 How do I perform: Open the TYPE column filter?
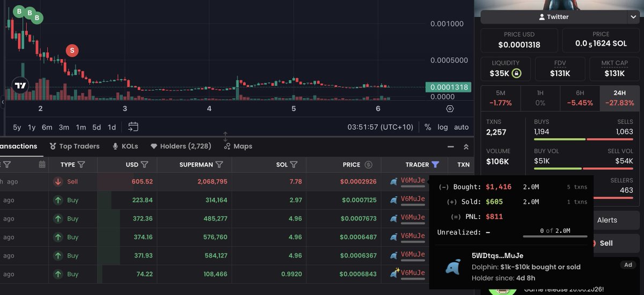[x=81, y=165]
